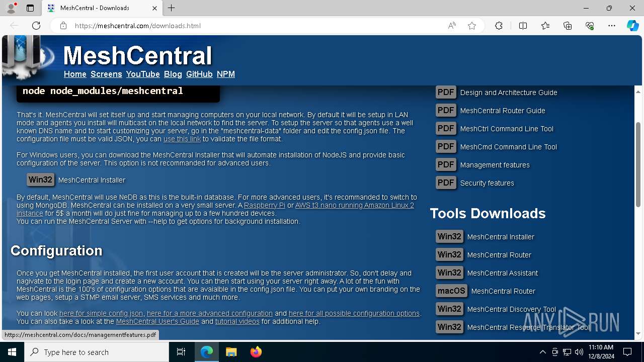The height and width of the screenshot is (362, 644).
Task: Open the 'use this link' JSON validator link
Action: click(182, 139)
